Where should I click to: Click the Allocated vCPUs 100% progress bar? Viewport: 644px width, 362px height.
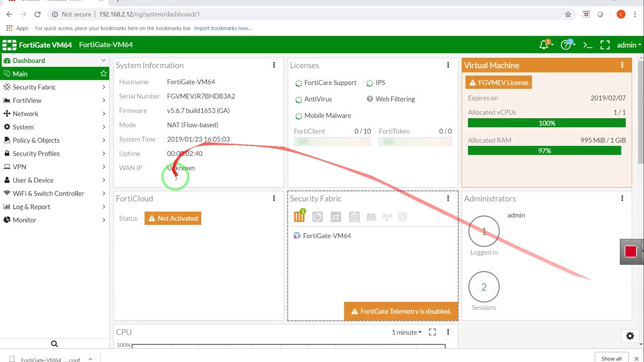(547, 123)
